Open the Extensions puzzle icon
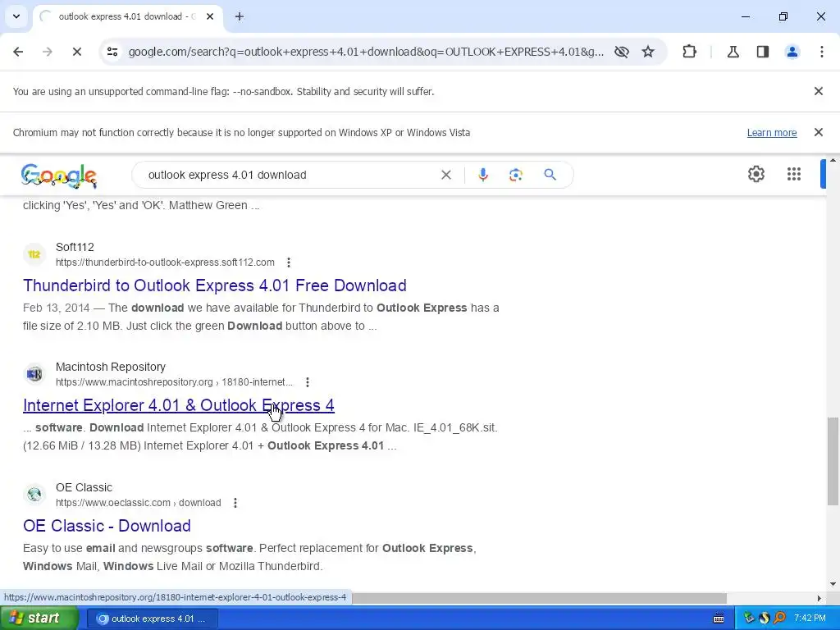 pyautogui.click(x=689, y=52)
